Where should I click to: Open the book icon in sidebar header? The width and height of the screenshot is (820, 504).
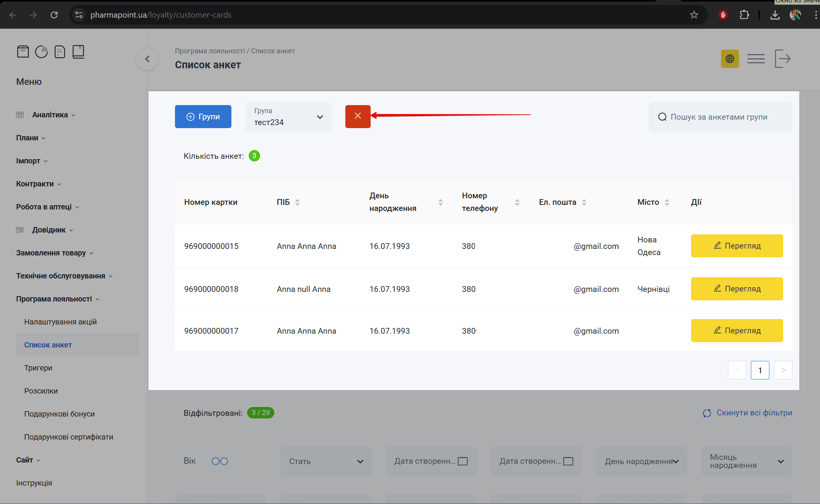pos(78,51)
